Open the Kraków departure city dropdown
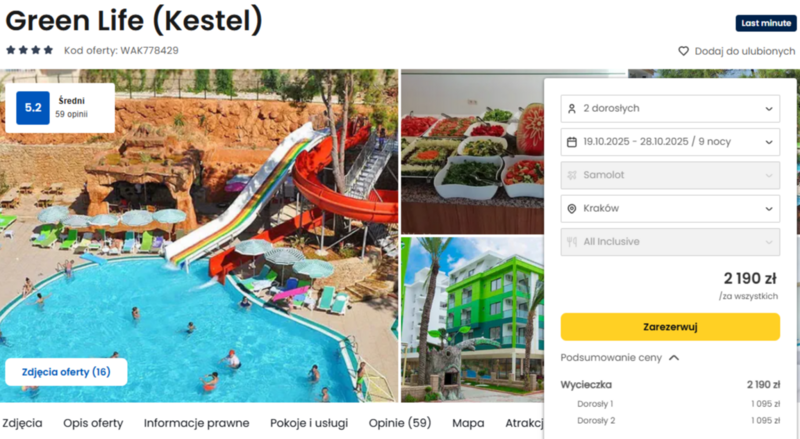The height and width of the screenshot is (439, 800). click(x=670, y=209)
